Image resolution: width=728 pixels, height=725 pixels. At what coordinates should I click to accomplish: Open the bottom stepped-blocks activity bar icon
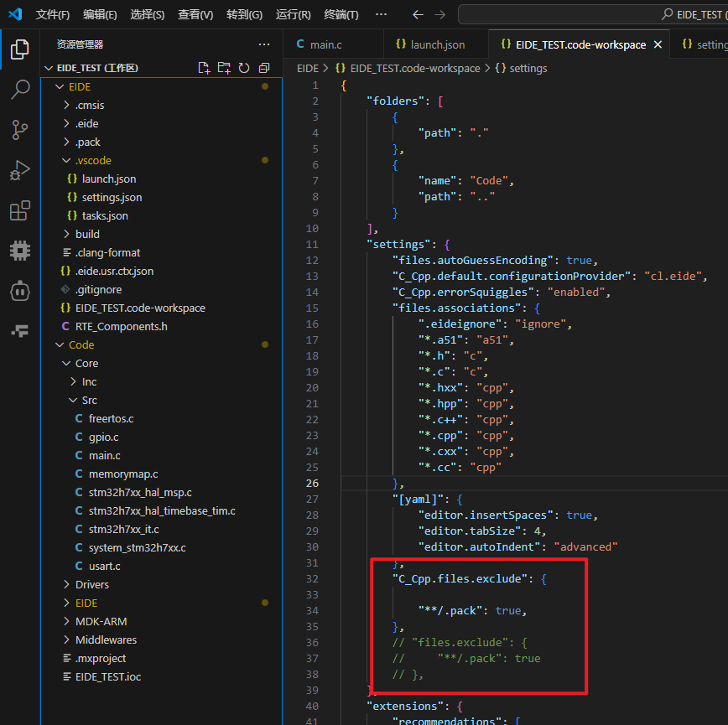[19, 331]
